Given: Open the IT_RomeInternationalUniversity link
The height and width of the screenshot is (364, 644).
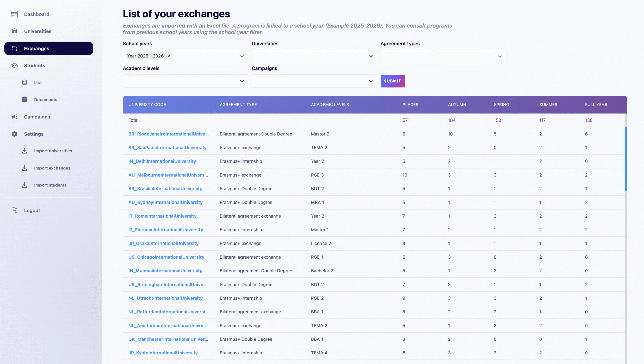Looking at the screenshot, I should tap(162, 216).
